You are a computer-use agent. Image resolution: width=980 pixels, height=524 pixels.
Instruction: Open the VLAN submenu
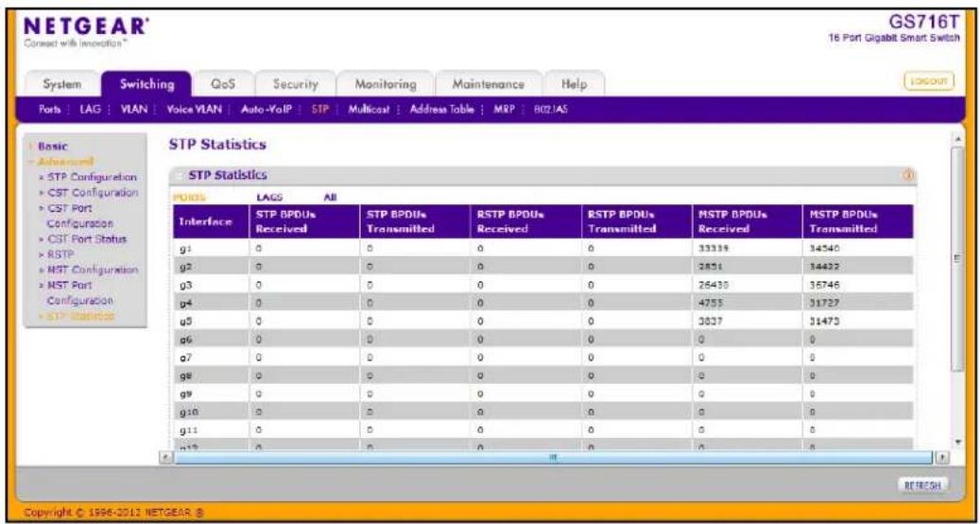134,109
